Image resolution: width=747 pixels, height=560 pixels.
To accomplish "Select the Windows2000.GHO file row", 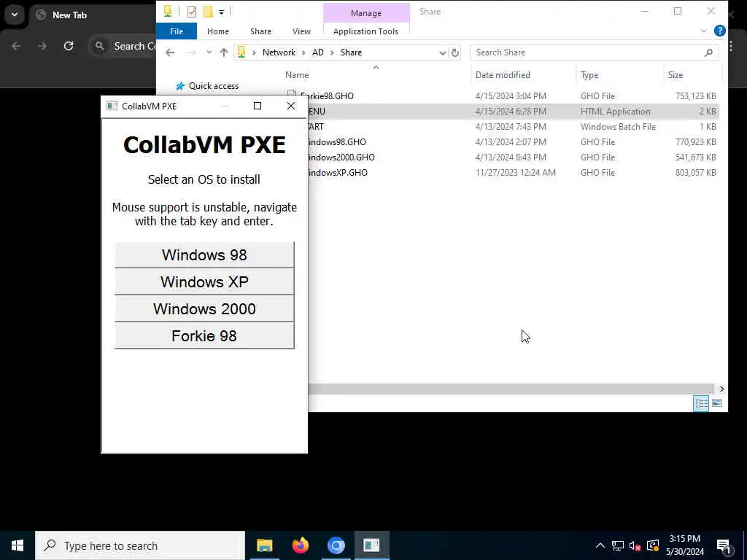I will 514,157.
